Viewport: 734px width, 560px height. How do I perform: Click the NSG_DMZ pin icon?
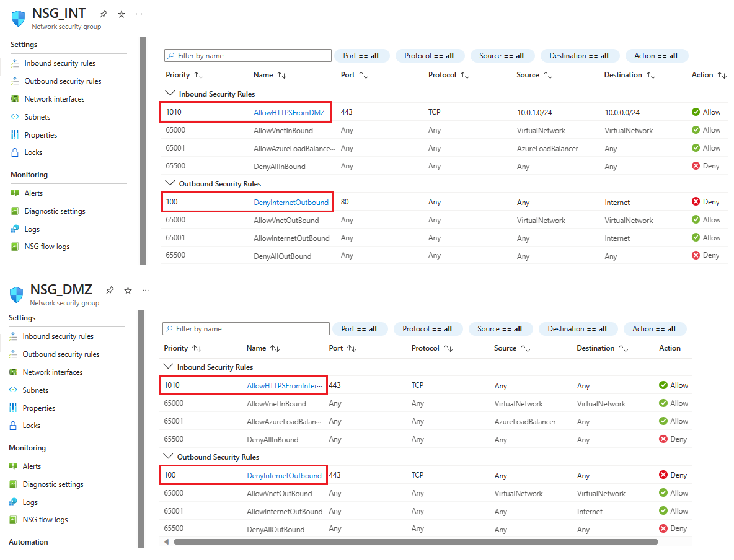[x=110, y=291]
